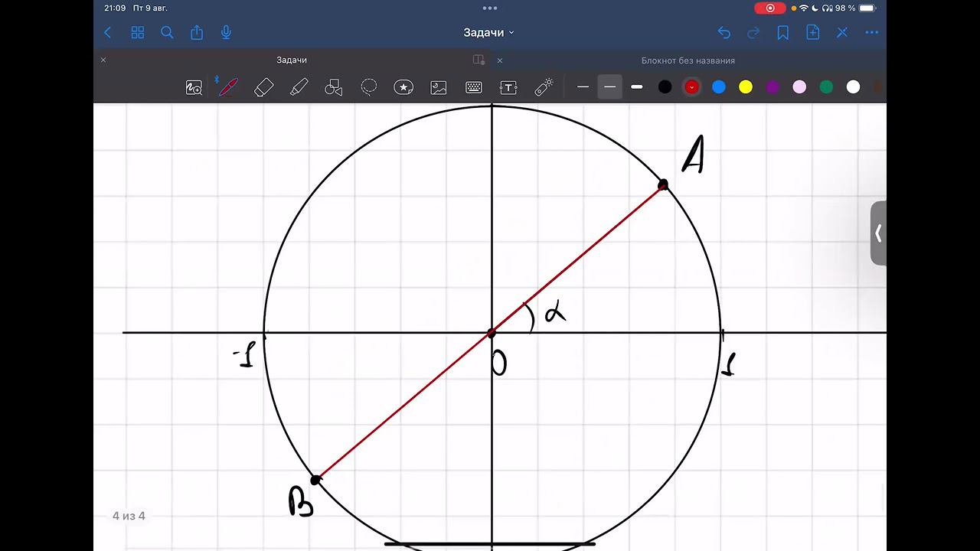Tap the screen recording indicator in status bar
This screenshot has height=551, width=980.
click(770, 8)
